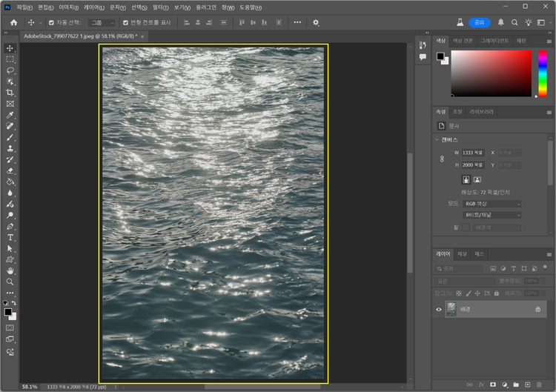Screen dimensions: 556x392
Task: Click the Hand tool
Action: 10,270
